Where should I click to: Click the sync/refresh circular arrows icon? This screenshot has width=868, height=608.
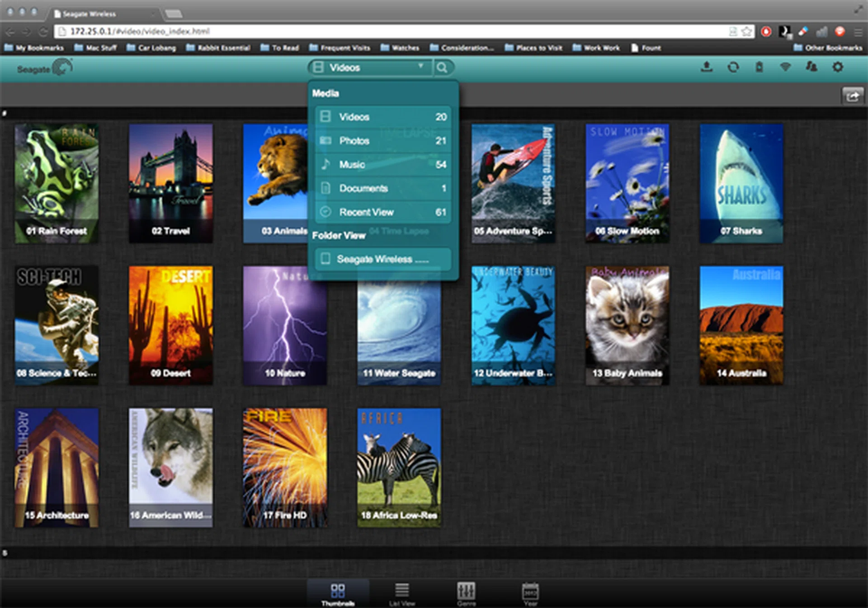(733, 67)
